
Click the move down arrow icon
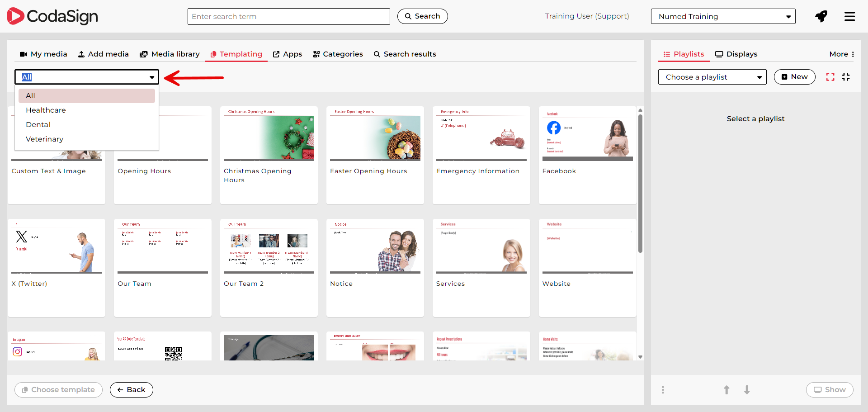(747, 390)
